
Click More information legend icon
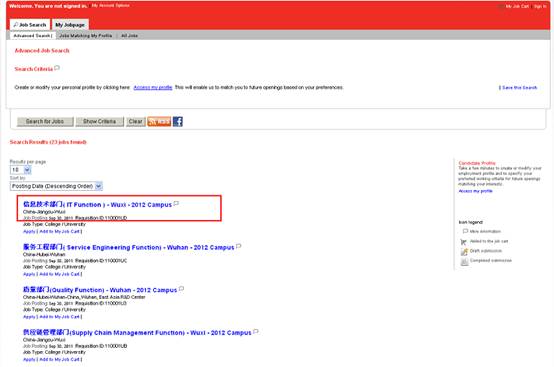click(465, 231)
